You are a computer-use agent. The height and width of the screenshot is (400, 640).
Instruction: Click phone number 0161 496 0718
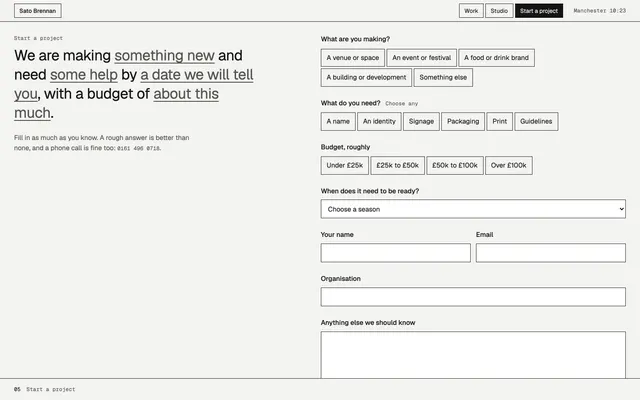138,149
